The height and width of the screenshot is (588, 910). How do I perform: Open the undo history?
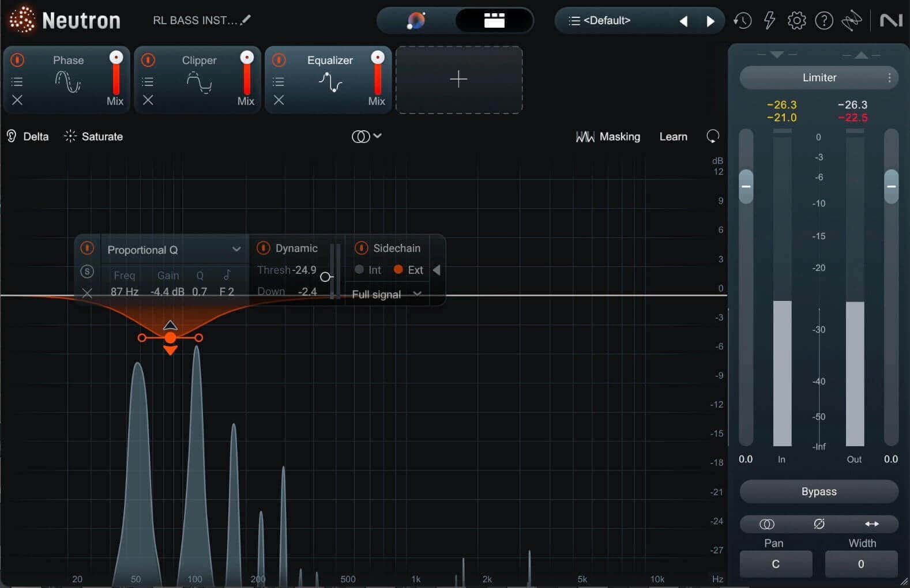click(x=742, y=21)
